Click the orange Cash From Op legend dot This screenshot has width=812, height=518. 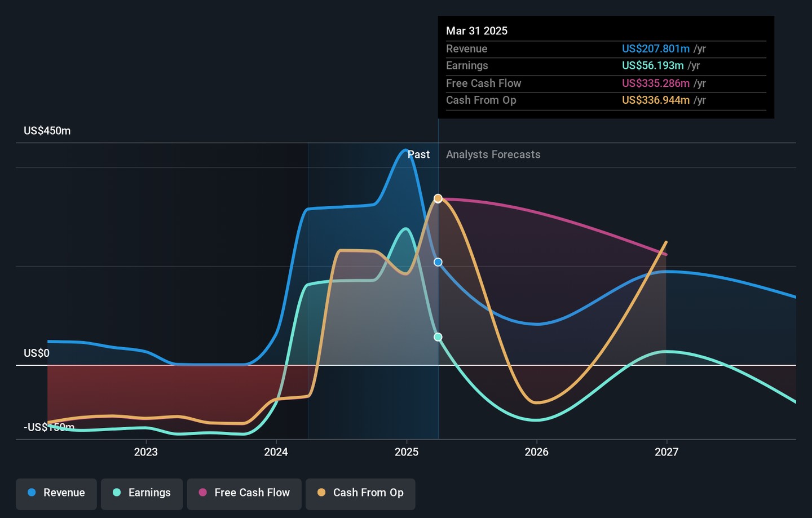pyautogui.click(x=321, y=493)
